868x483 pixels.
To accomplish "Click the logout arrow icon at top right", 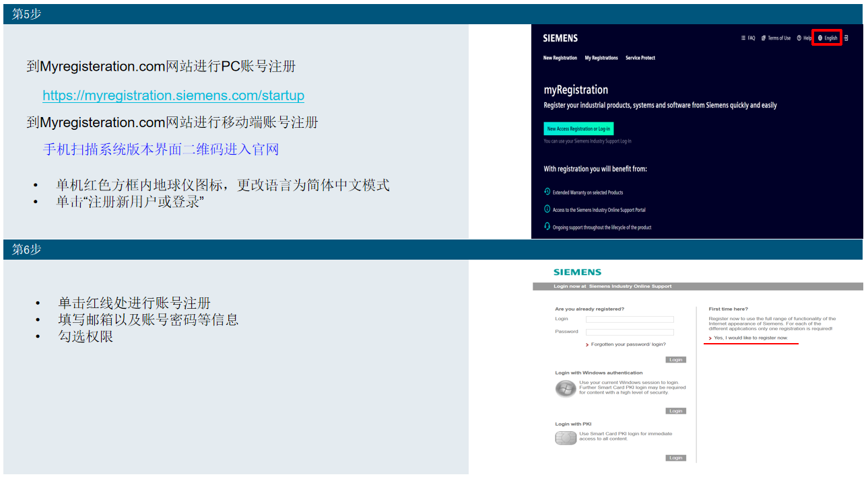I will 846,38.
